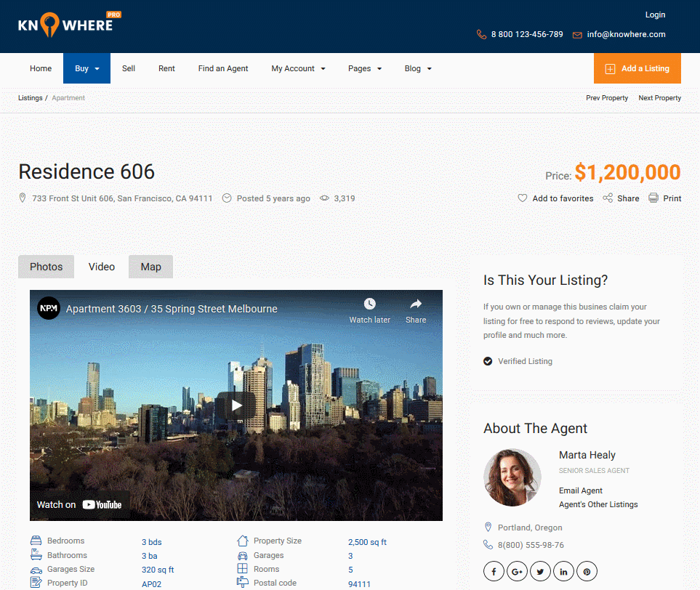The width and height of the screenshot is (700, 590).
Task: Click the envelope email icon in header
Action: pyautogui.click(x=577, y=35)
